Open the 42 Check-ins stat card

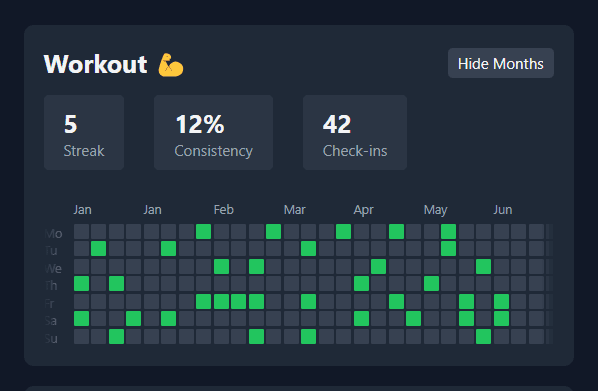point(355,132)
